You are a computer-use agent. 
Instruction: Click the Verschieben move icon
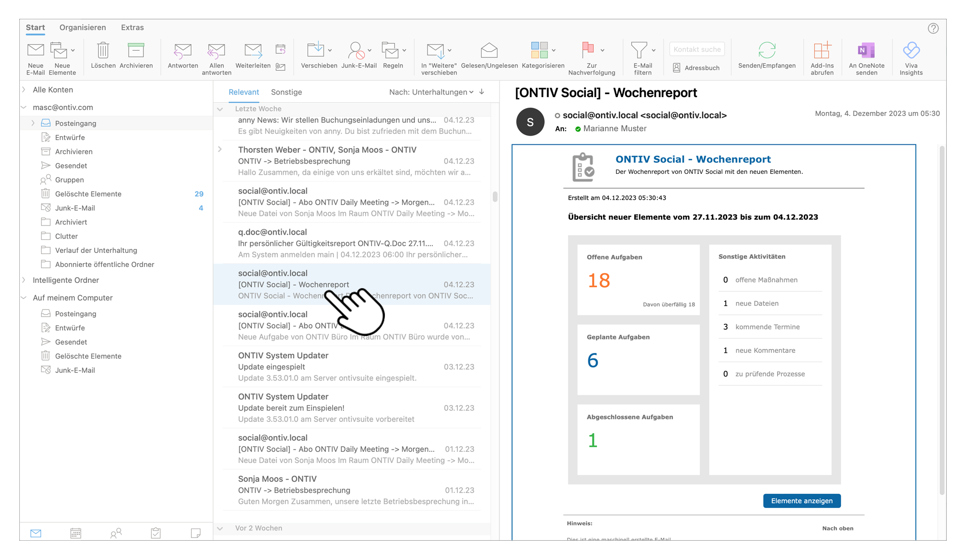click(x=315, y=50)
